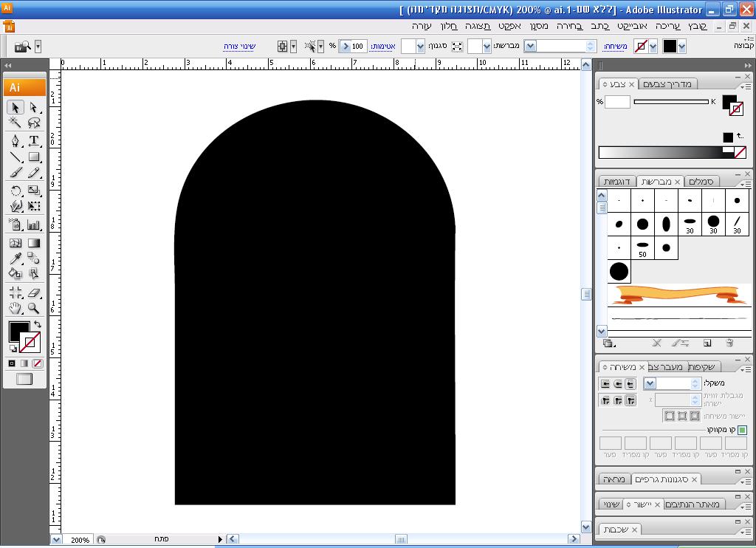Screen dimensions: 756x548
Task: Toggle the dashed line (קו מקווקו) checkbox
Action: pyautogui.click(x=742, y=430)
